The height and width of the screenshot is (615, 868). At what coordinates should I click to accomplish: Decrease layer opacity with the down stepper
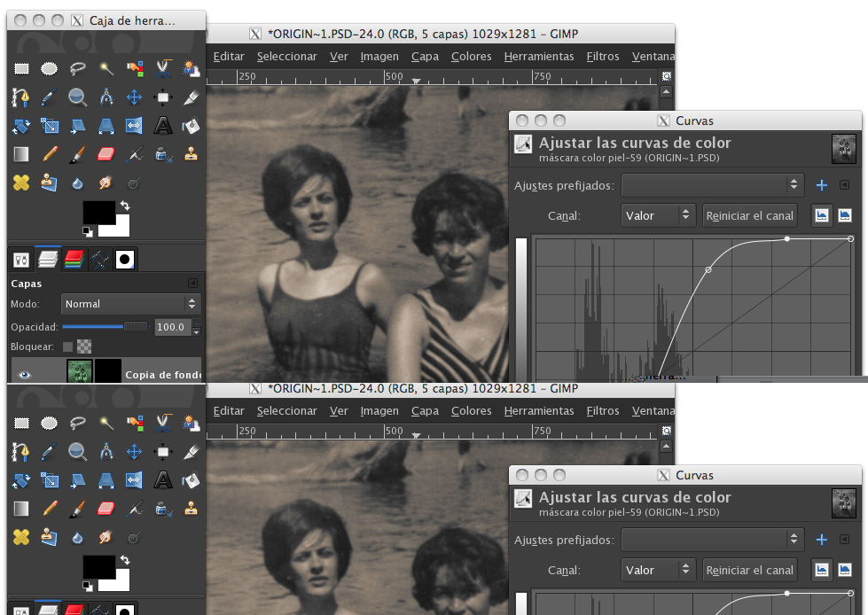196,332
